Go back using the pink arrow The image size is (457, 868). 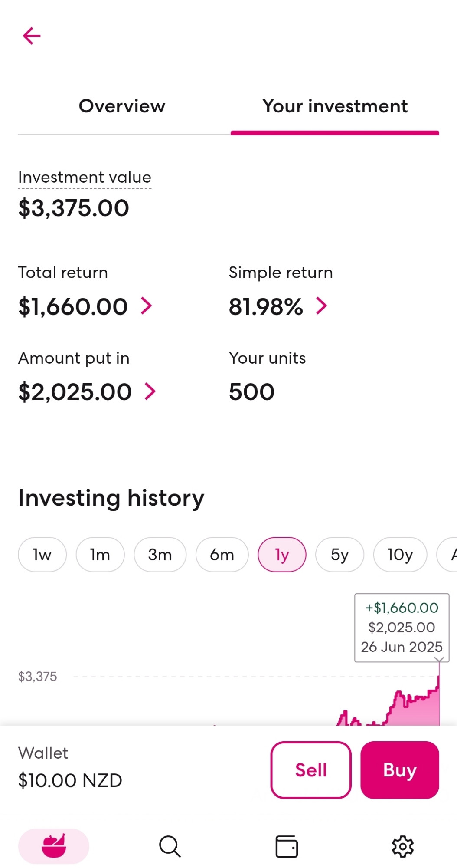click(32, 36)
